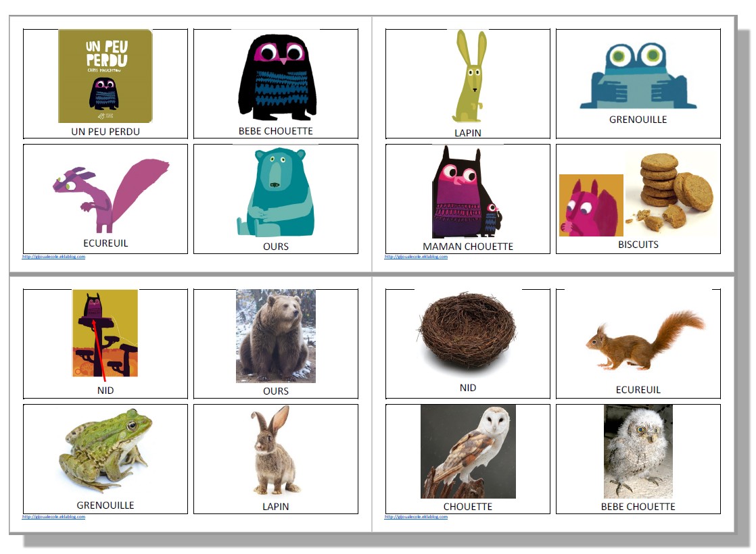Click the fluffy grey owlet photograph
Image resolution: width=756 pixels, height=554 pixels.
pyautogui.click(x=638, y=451)
